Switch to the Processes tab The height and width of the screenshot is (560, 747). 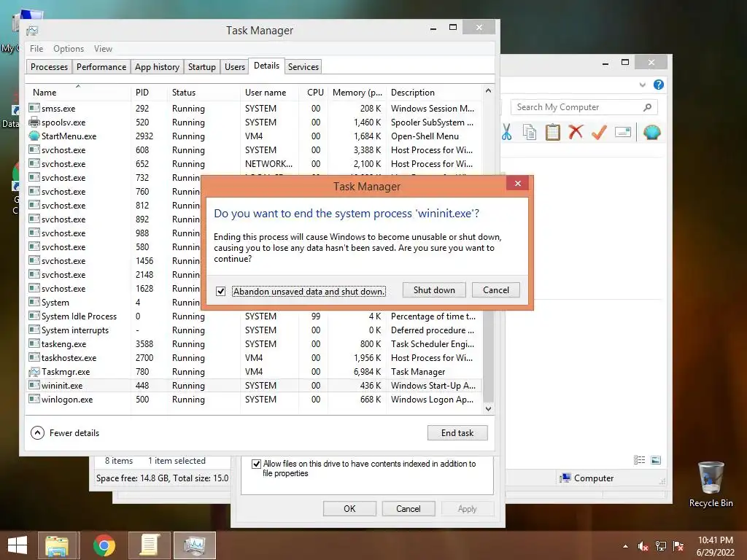(49, 66)
